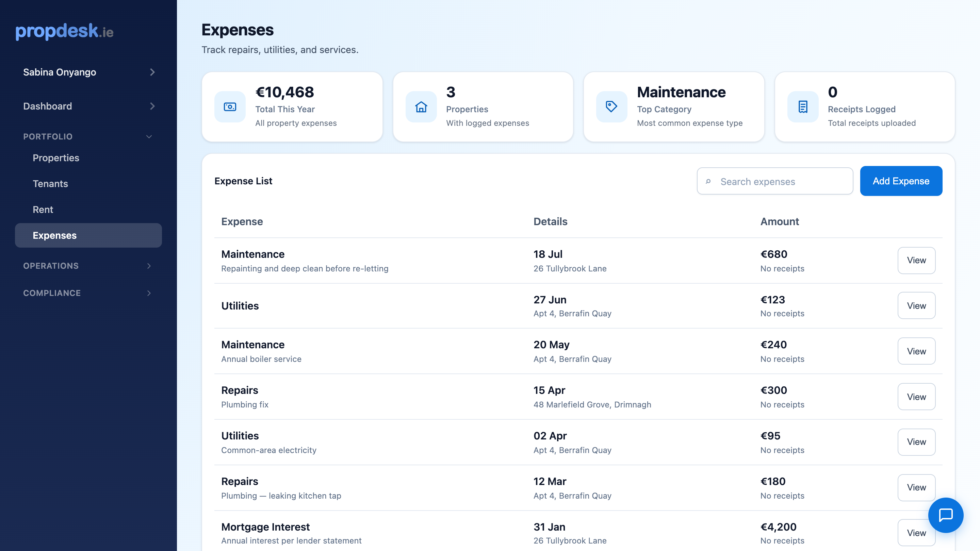
Task: Click the Add Expense button
Action: [901, 181]
